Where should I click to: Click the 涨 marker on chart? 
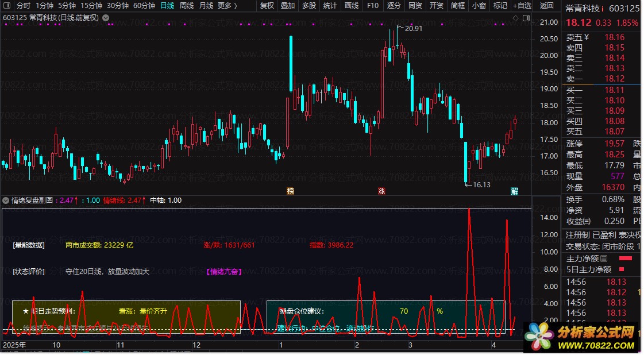[381, 191]
